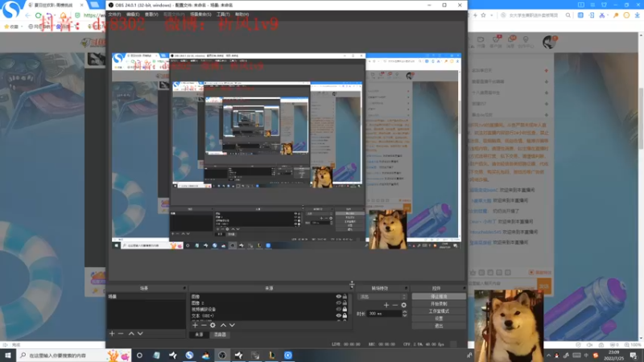Pop out the Scene Transitions dock header icon
The height and width of the screenshot is (362, 644).
(406, 288)
